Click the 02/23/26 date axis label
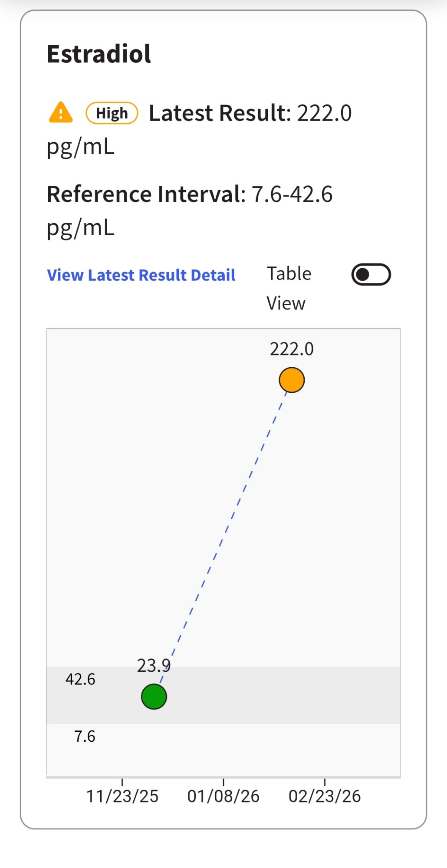 (325, 796)
